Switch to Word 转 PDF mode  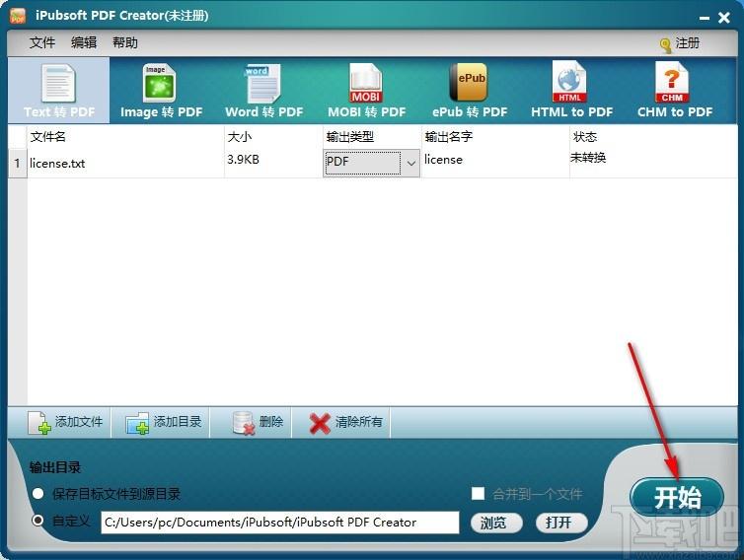click(x=263, y=91)
